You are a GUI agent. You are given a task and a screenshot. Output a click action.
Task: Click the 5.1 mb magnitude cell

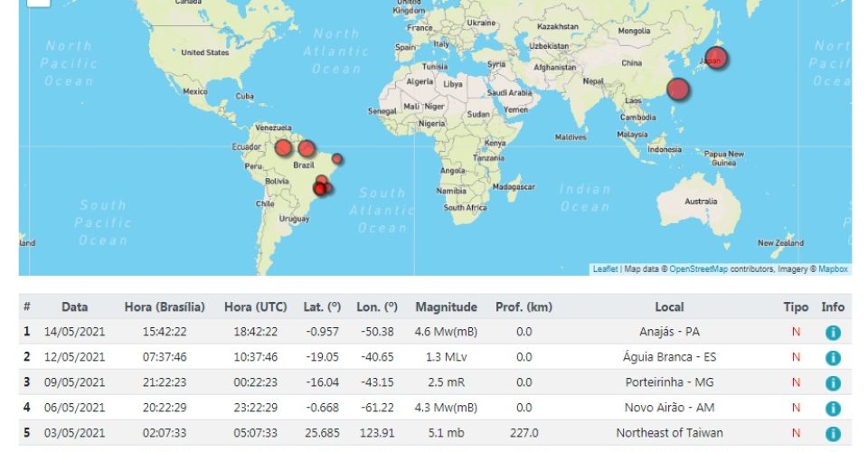coord(446,433)
